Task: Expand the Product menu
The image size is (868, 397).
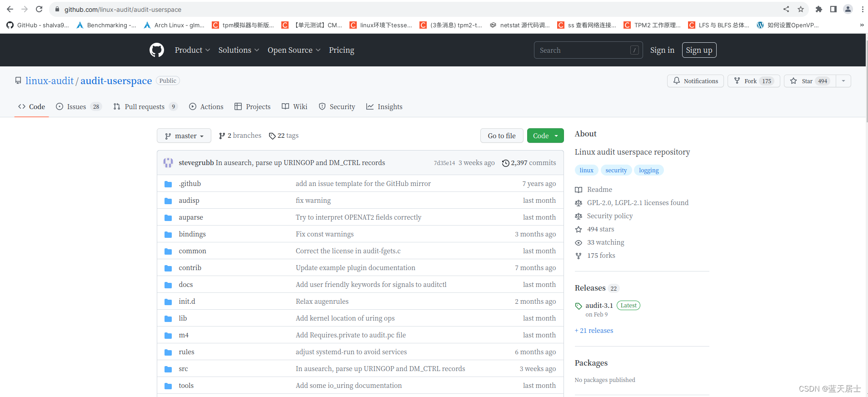Action: (x=192, y=50)
